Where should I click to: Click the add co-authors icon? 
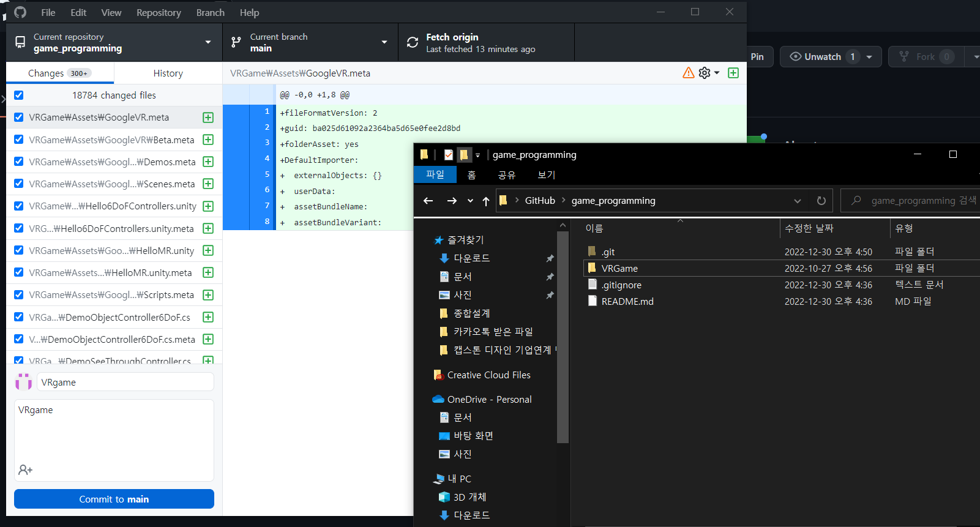[25, 469]
